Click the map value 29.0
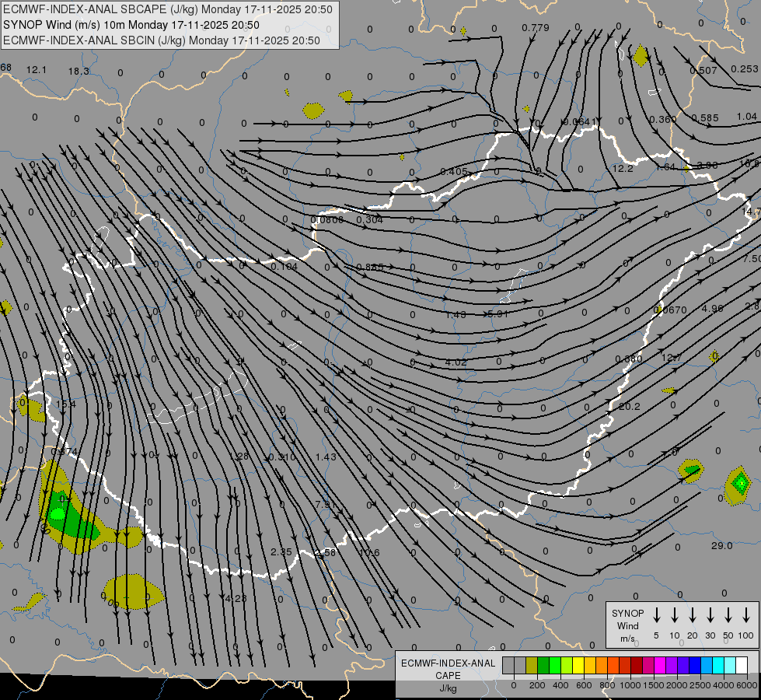Image resolution: width=761 pixels, height=700 pixels. pos(721,546)
